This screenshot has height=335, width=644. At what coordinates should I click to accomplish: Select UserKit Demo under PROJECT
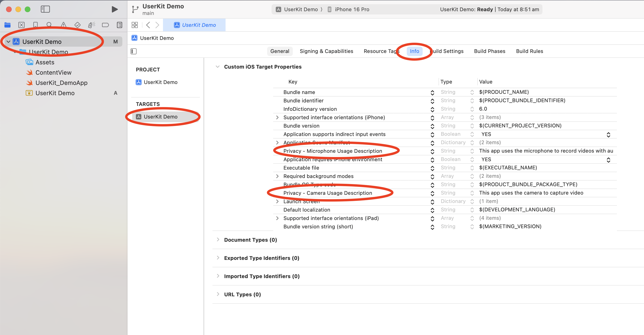tap(160, 82)
